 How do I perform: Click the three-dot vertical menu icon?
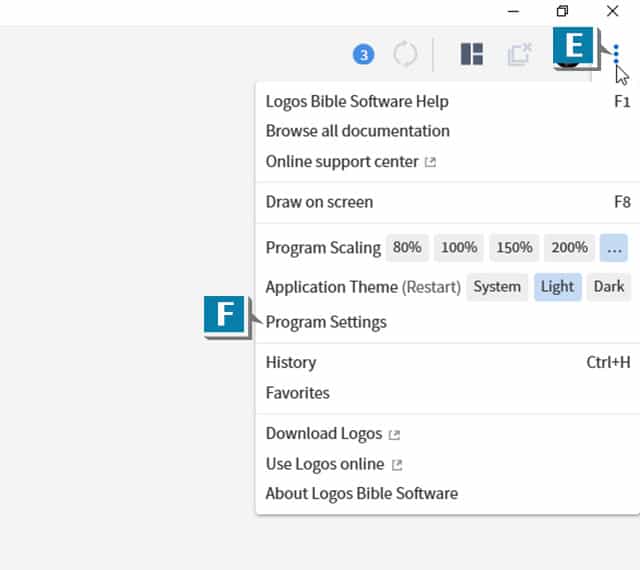(616, 54)
